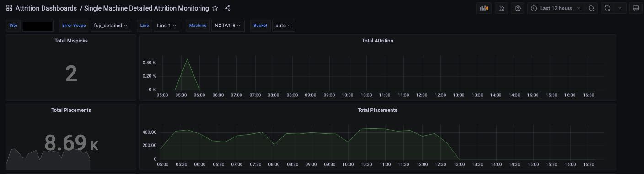Click the Site variable value field
The width and height of the screenshot is (644, 174).
pyautogui.click(x=38, y=26)
